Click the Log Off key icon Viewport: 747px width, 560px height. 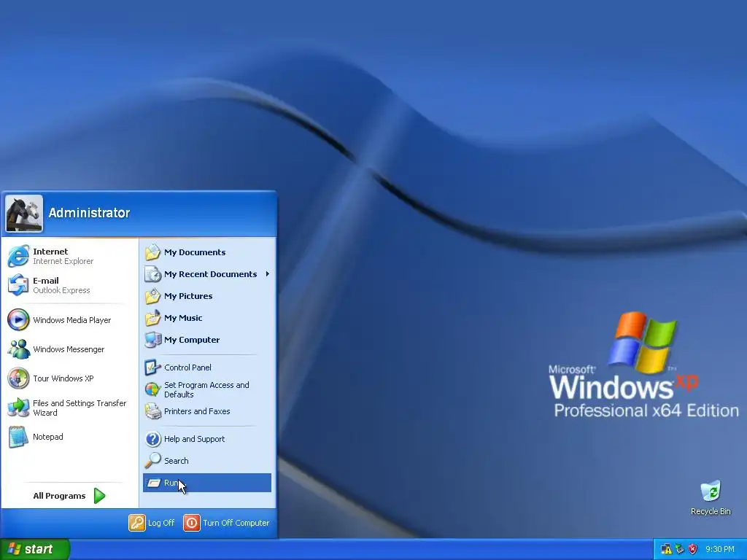tap(136, 523)
